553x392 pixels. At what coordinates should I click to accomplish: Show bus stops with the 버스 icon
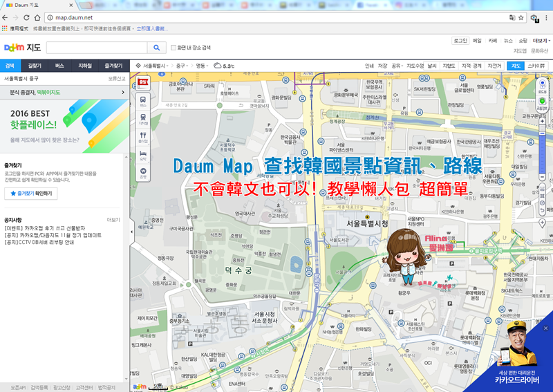143,102
